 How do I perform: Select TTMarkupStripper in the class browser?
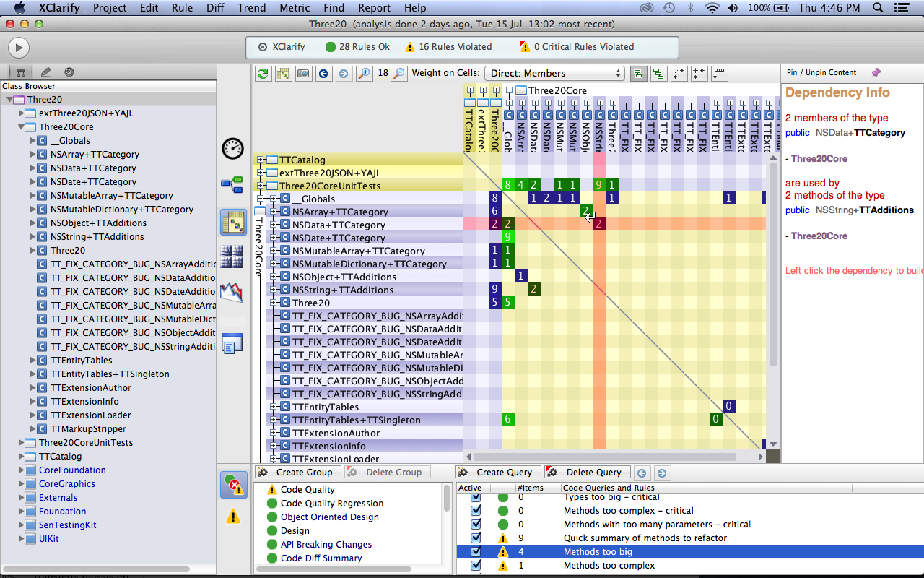click(88, 429)
